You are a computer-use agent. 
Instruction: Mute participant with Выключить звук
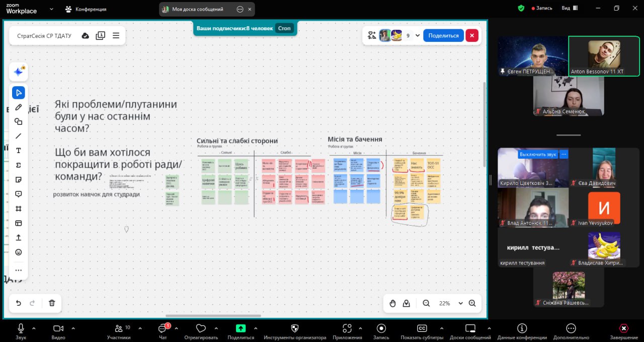click(538, 154)
